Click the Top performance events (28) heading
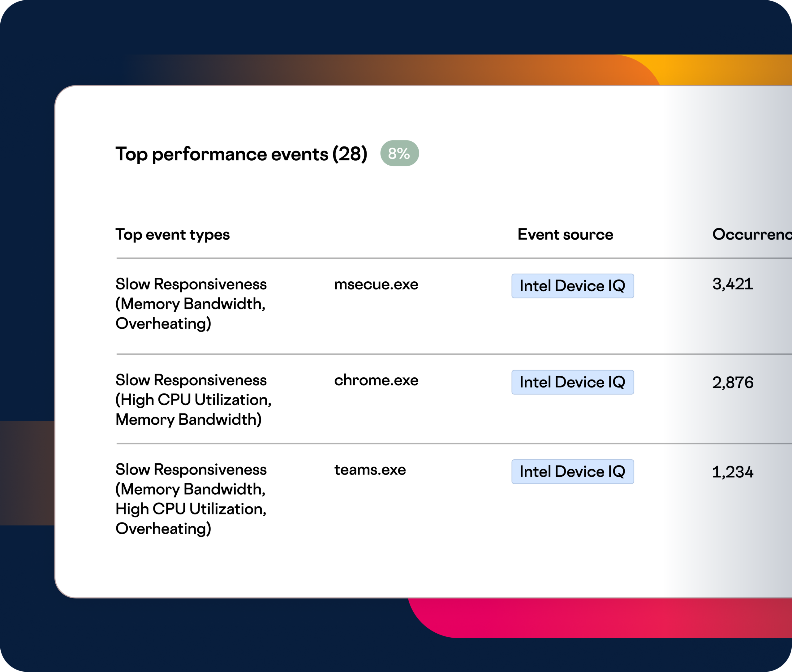Screen dimensions: 792x672 241,154
